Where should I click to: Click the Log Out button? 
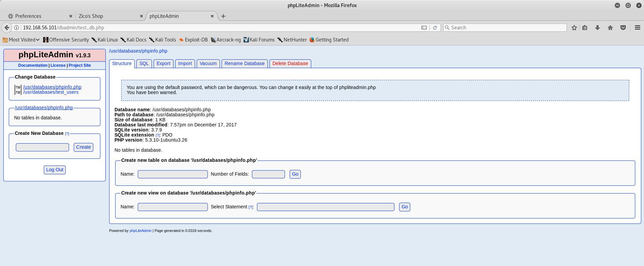click(x=55, y=170)
